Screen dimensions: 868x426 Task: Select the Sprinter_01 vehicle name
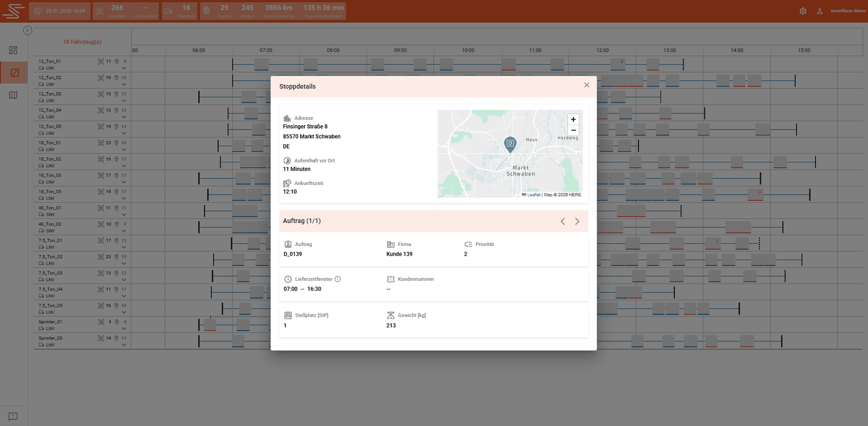pyautogui.click(x=50, y=321)
